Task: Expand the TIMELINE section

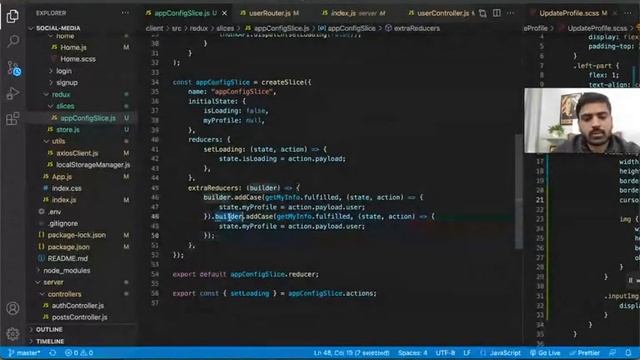Action: pos(49,341)
